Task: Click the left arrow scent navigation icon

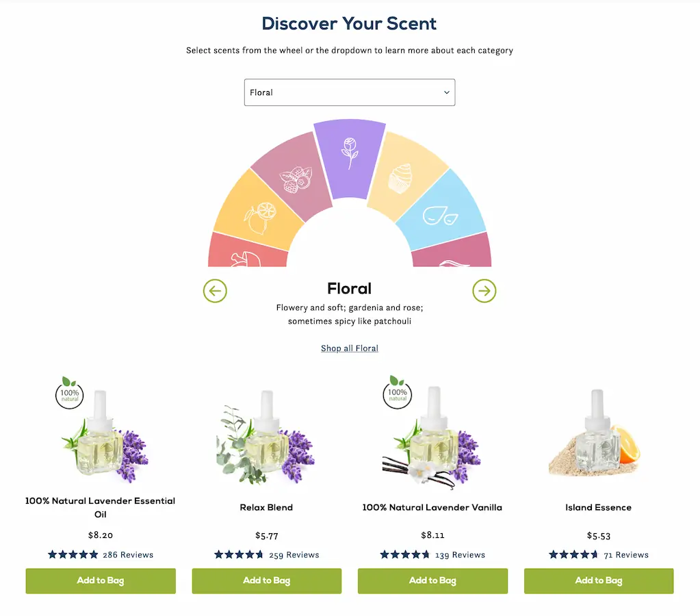Action: [x=215, y=291]
